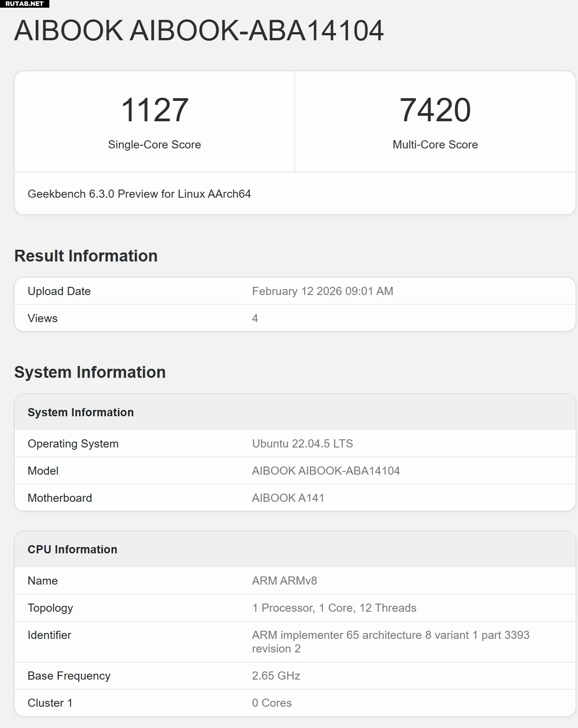Click the Result Information section heading
This screenshot has height=728, width=578.
point(86,256)
